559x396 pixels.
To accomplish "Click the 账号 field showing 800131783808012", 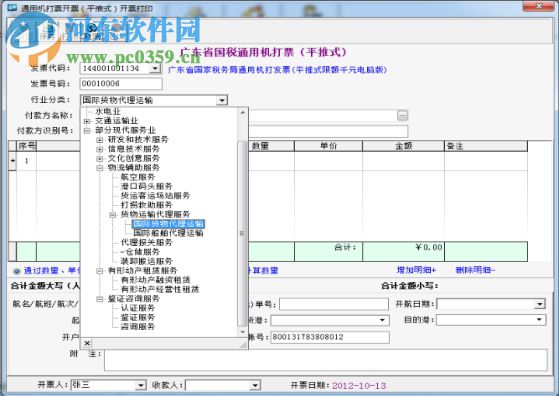I will coord(330,337).
